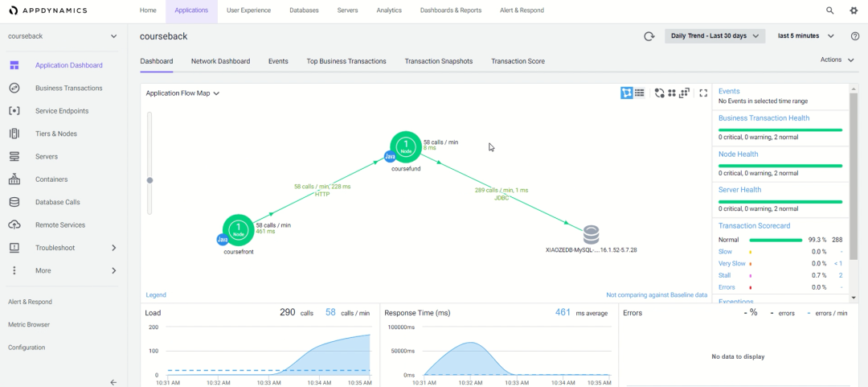868x387 pixels.
Task: Switch to the Transaction Snapshots tab
Action: tap(438, 61)
